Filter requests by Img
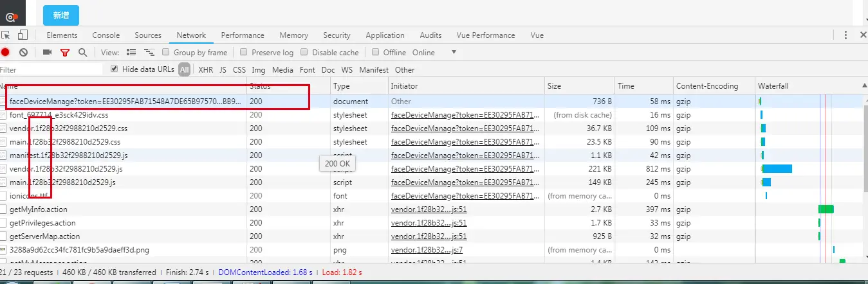 point(259,69)
